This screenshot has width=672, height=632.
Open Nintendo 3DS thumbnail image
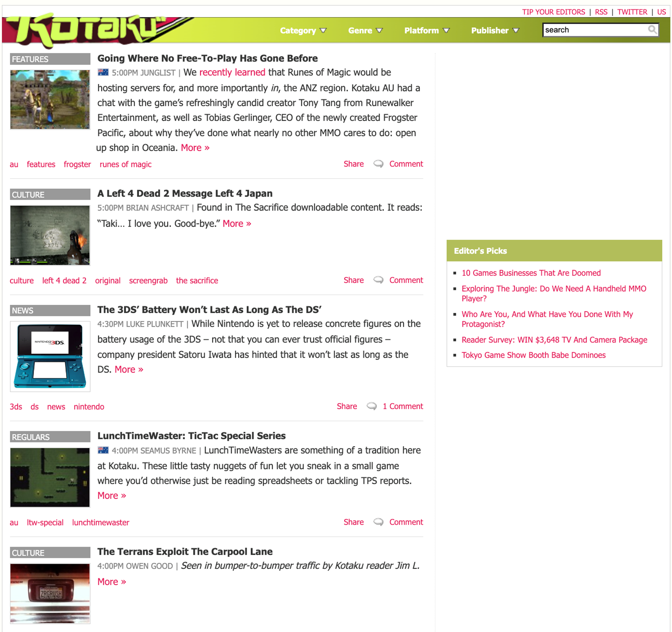coord(50,356)
